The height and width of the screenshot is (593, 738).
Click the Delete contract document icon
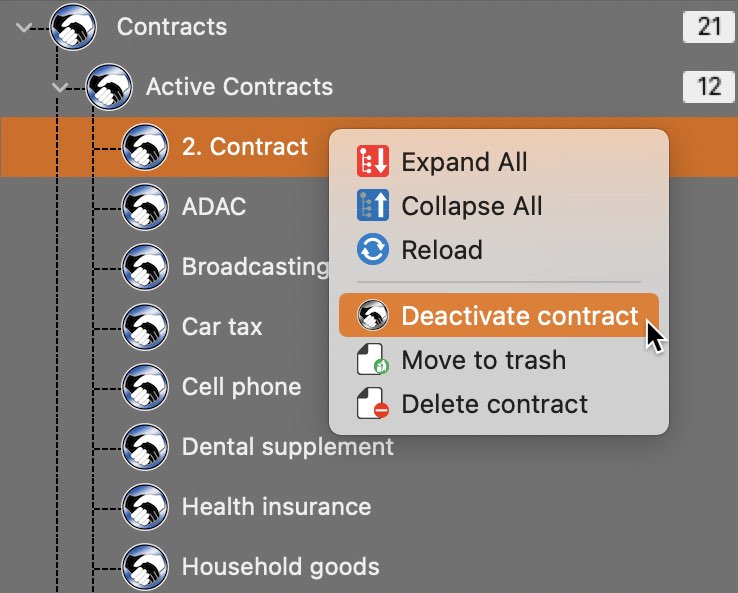373,403
